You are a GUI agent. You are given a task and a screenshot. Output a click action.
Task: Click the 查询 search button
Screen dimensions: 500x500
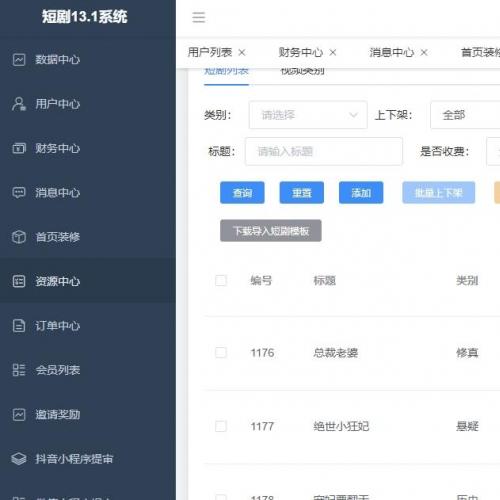(x=242, y=193)
